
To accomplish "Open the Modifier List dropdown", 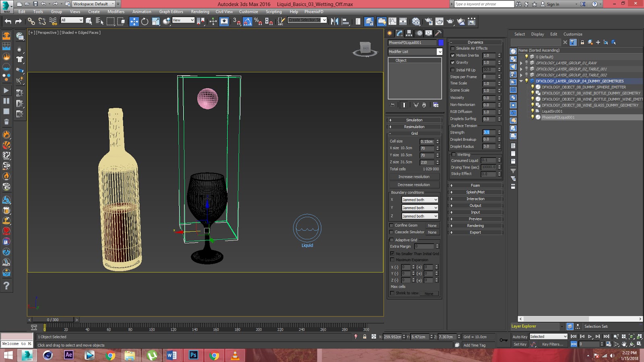I will [440, 51].
